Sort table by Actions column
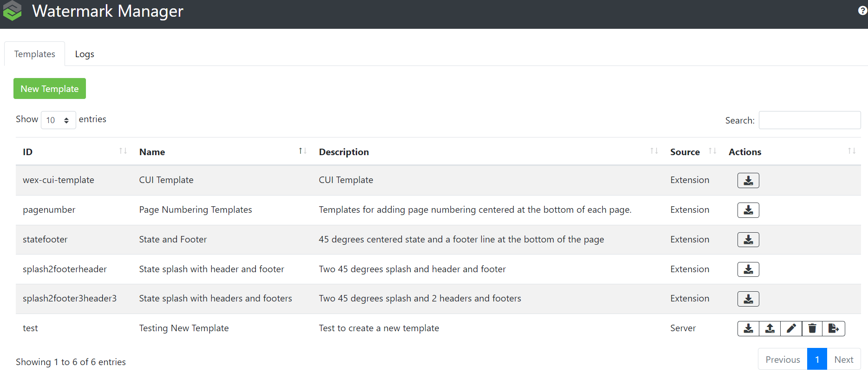Screen dimensions: 868x373 pos(791,151)
